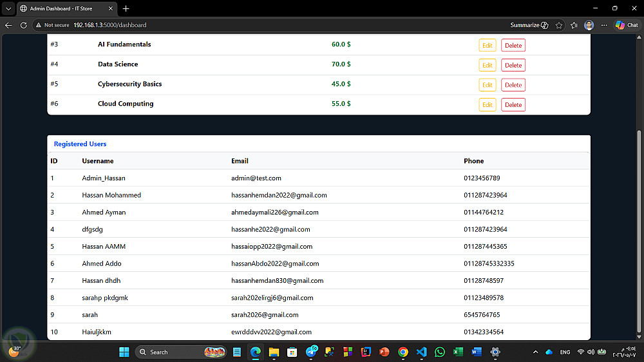Click the Windows taskbar Search box
644x362 pixels.
181,352
